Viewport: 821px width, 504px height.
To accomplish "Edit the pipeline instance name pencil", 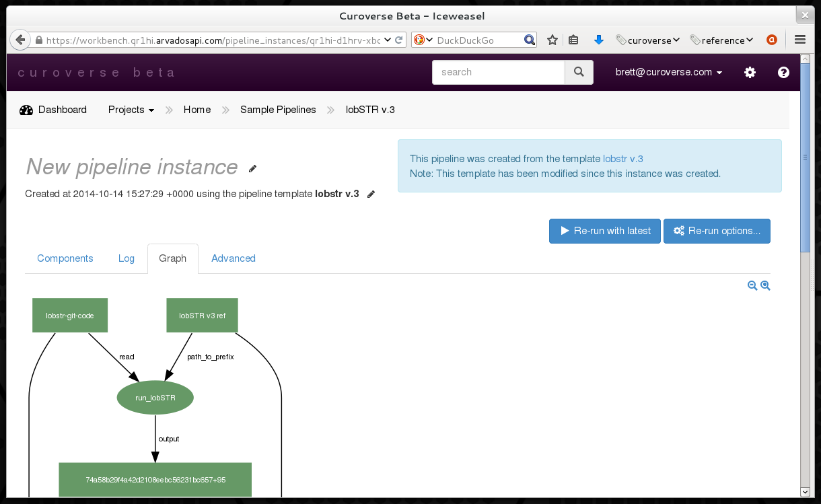I will point(252,168).
